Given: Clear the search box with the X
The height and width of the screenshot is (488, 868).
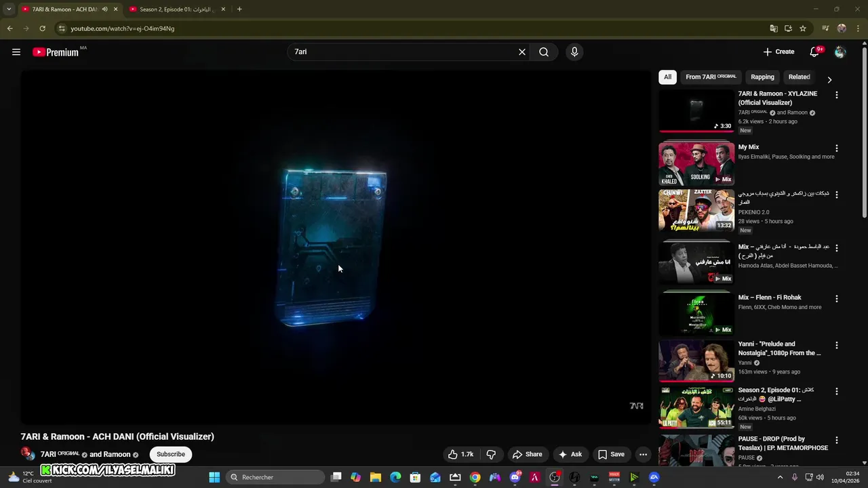Looking at the screenshot, I should pyautogui.click(x=522, y=52).
